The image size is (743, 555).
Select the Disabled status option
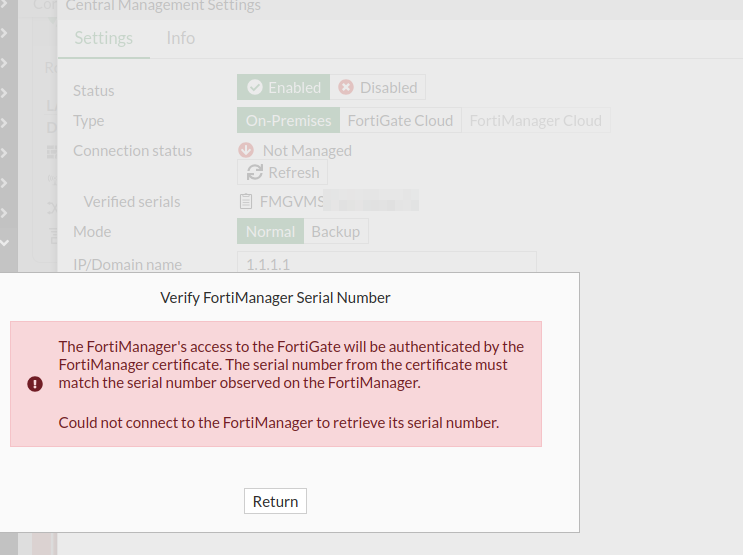pos(378,87)
